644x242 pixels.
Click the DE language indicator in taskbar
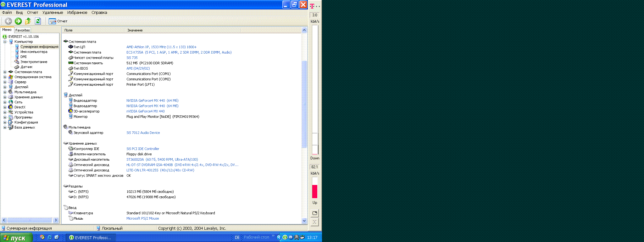pyautogui.click(x=237, y=238)
